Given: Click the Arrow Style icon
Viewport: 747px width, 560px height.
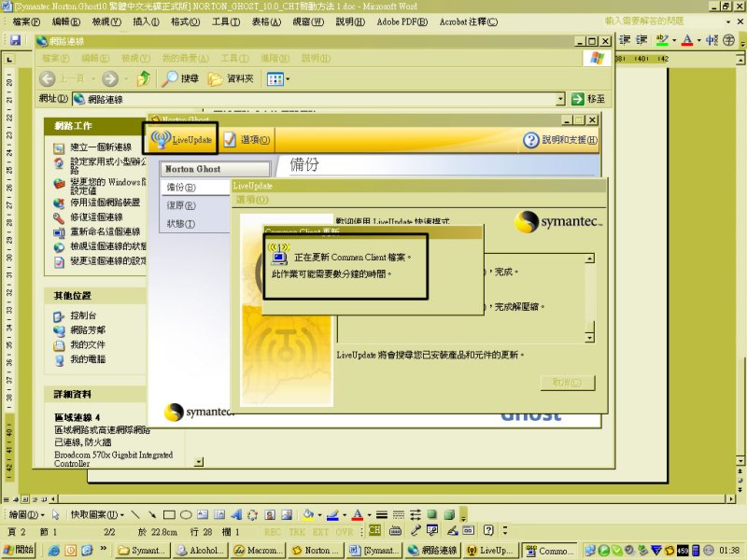Looking at the screenshot, I should pyautogui.click(x=415, y=515).
